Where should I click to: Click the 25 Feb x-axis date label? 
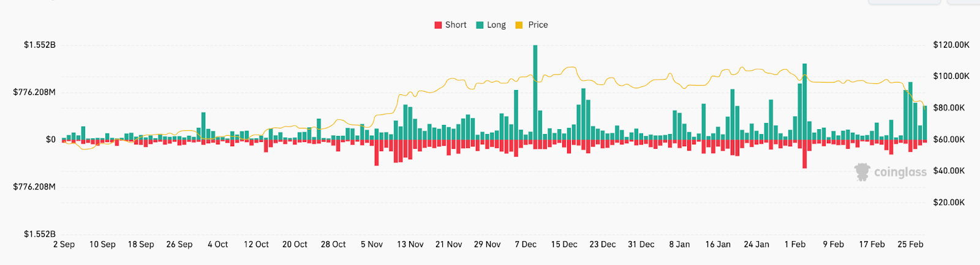(910, 244)
